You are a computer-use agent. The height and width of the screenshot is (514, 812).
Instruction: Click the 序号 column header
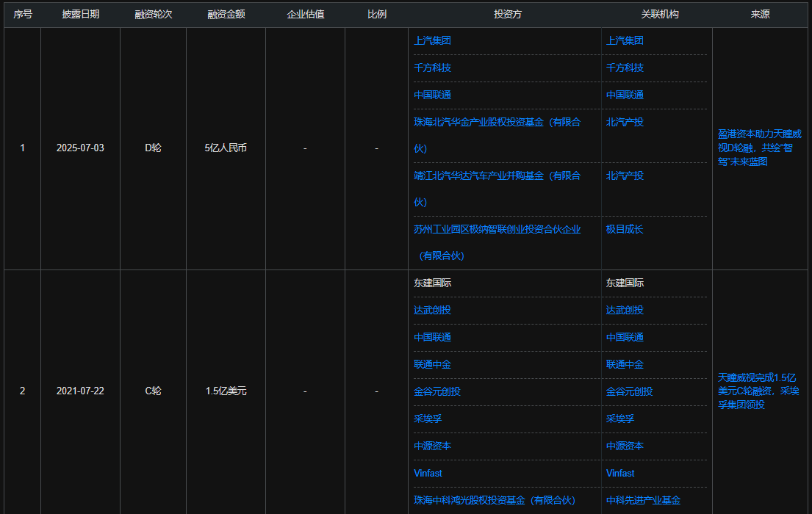click(23, 15)
